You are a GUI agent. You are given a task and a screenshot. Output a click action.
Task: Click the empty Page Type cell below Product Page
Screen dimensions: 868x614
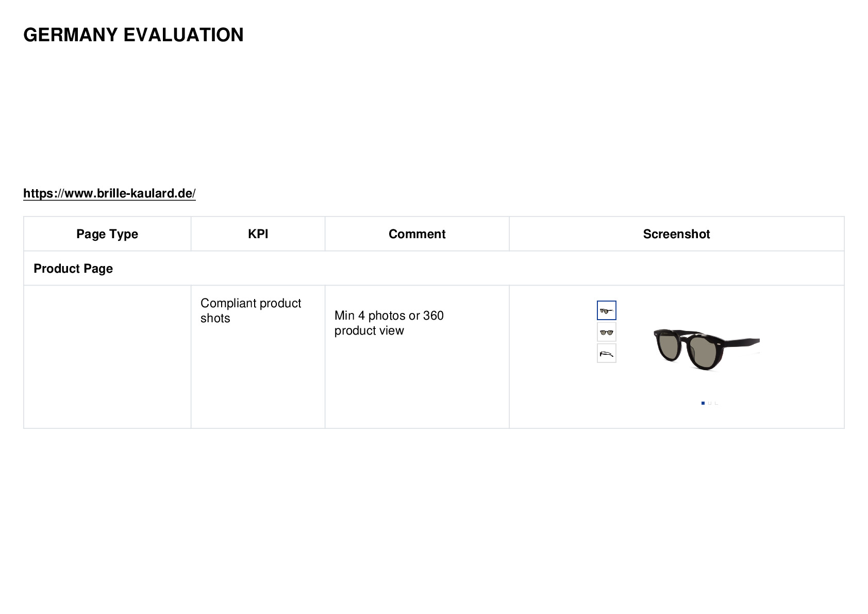pos(107,357)
